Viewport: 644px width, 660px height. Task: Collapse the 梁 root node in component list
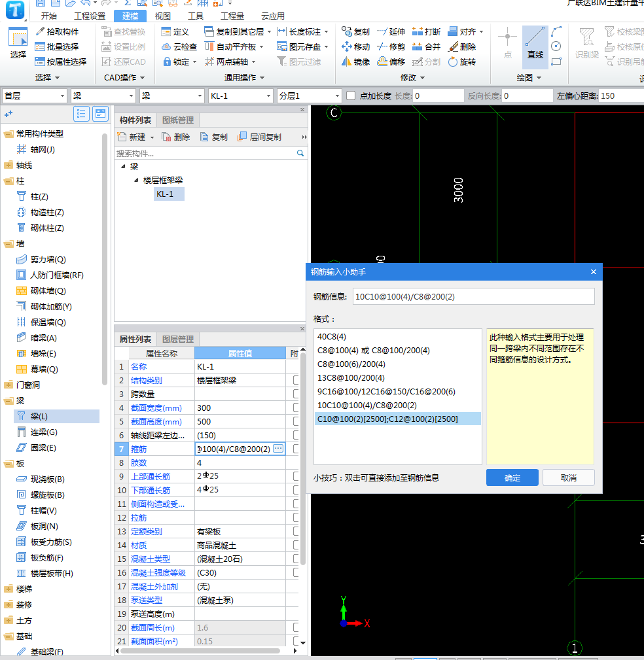coord(123,166)
